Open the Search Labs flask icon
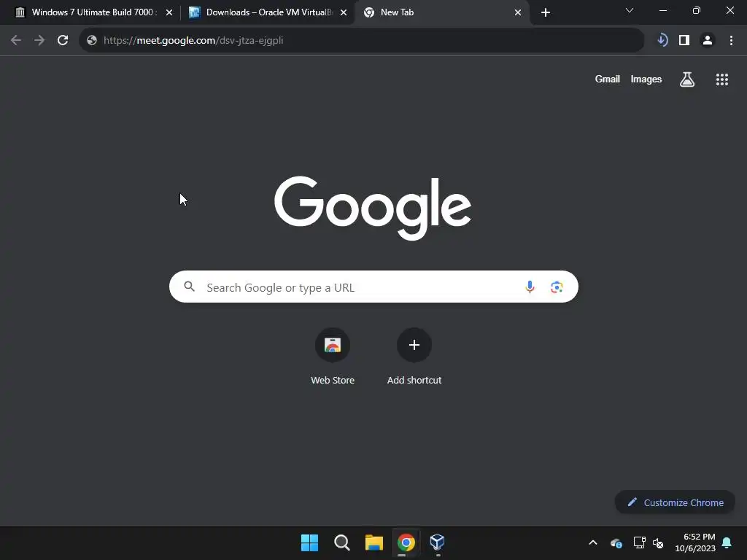The width and height of the screenshot is (747, 560). click(x=687, y=79)
